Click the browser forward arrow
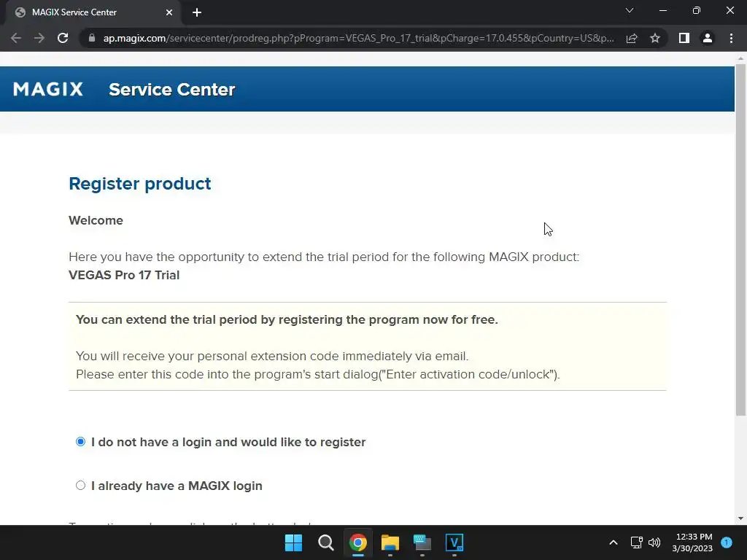747x560 pixels. pyautogui.click(x=39, y=38)
